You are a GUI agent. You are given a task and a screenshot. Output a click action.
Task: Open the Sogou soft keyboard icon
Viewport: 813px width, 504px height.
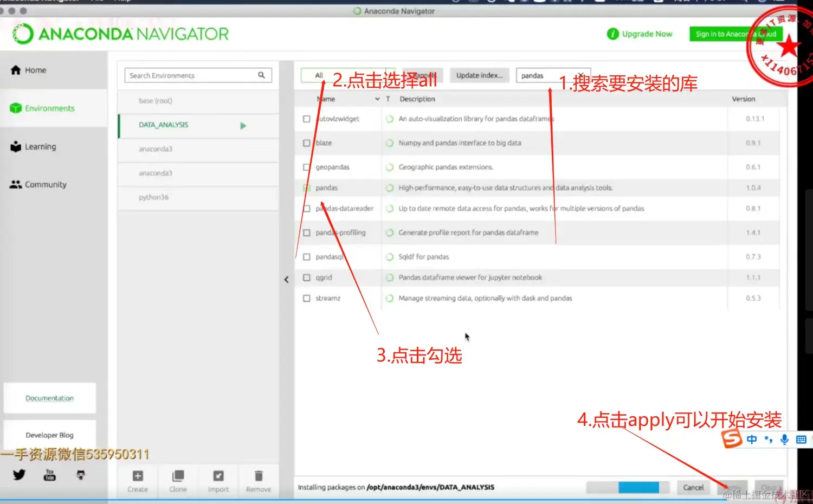(801, 440)
